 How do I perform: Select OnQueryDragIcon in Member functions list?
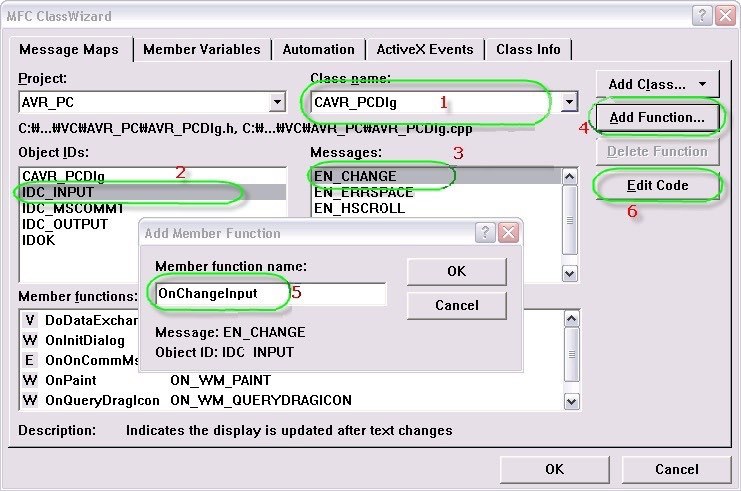[x=102, y=400]
